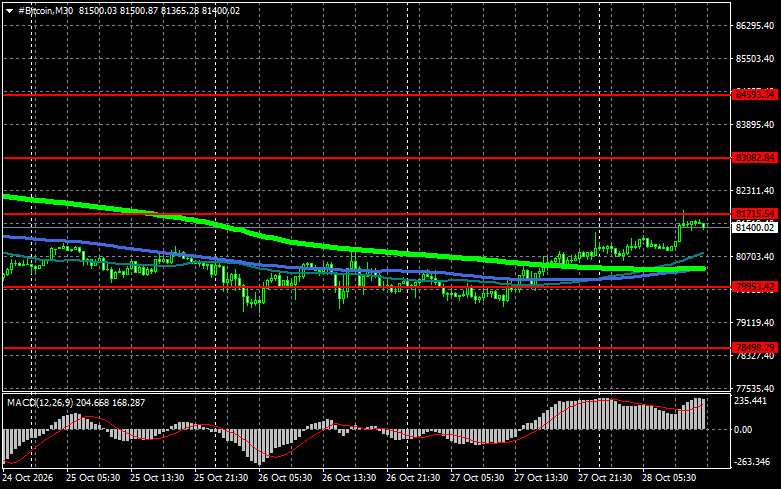Click the 79119.40 price scale value
The height and width of the screenshot is (489, 781).
pos(755,323)
